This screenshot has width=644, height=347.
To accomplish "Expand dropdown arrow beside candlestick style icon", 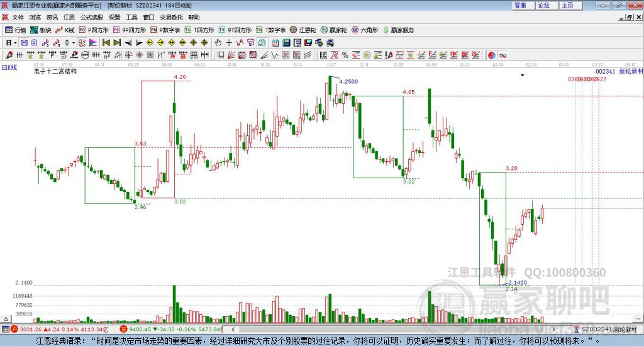I will [x=74, y=42].
